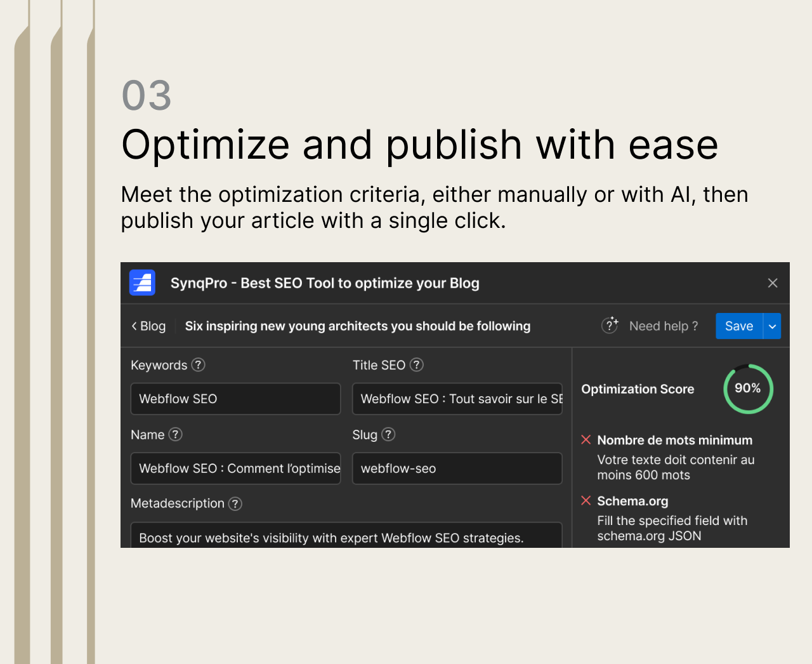Open the Slug help tooltip icon
This screenshot has width=812, height=664.
pos(389,434)
